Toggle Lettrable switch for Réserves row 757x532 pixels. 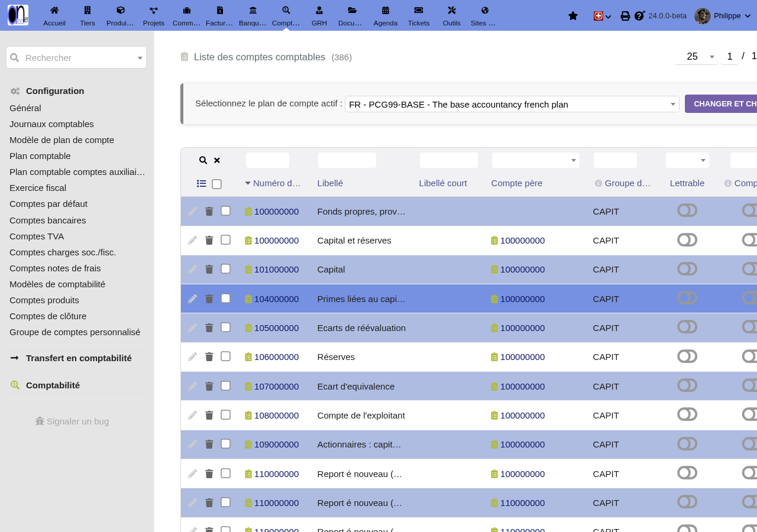pos(687,356)
